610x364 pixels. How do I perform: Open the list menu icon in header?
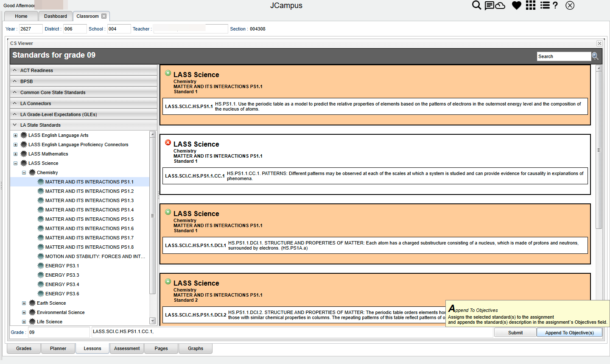coord(545,5)
